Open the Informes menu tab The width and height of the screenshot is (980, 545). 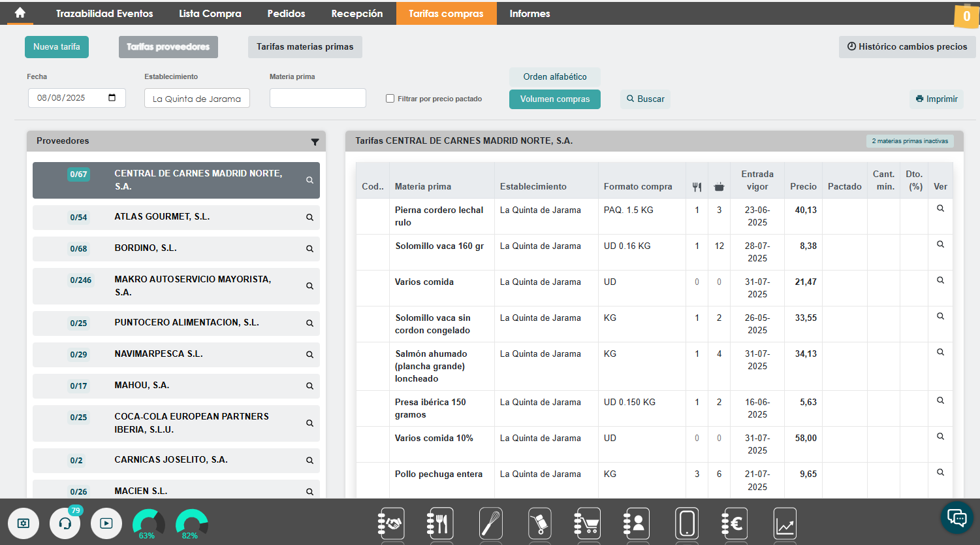[530, 13]
